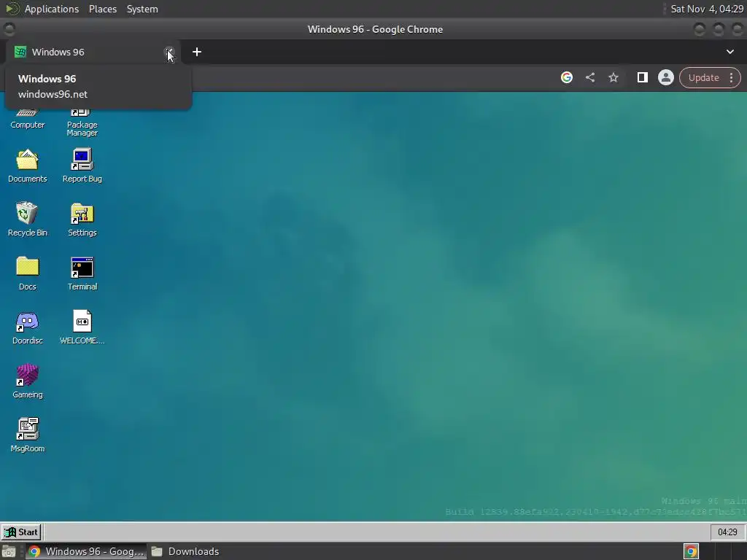This screenshot has height=560, width=747.
Task: Click the Update button in Chrome
Action: 703,77
